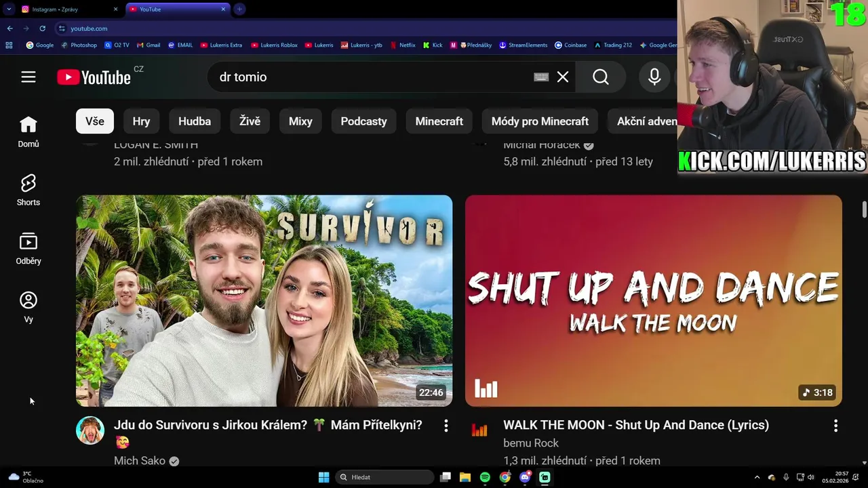868x488 pixels.
Task: Open the volume control in system tray
Action: coord(811,477)
